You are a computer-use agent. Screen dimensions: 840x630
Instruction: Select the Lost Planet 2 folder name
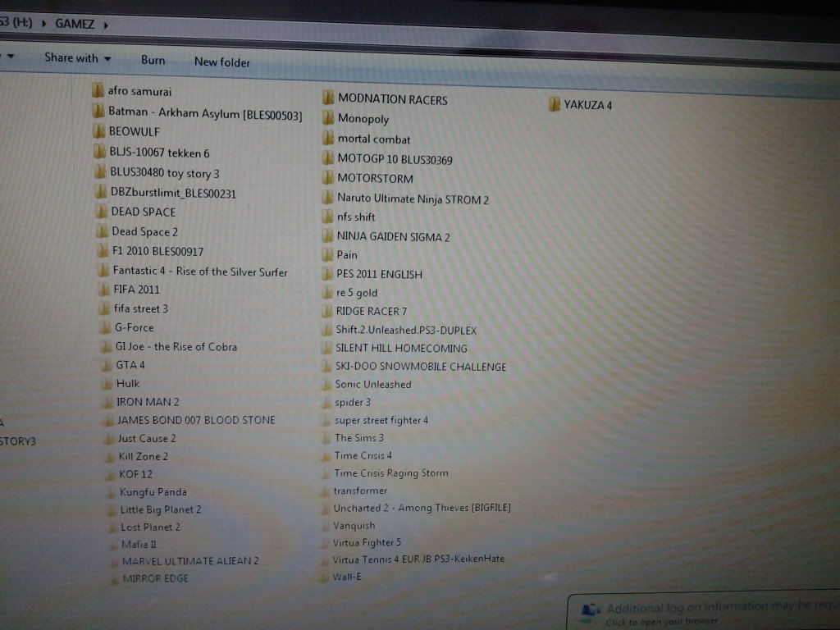(x=151, y=527)
